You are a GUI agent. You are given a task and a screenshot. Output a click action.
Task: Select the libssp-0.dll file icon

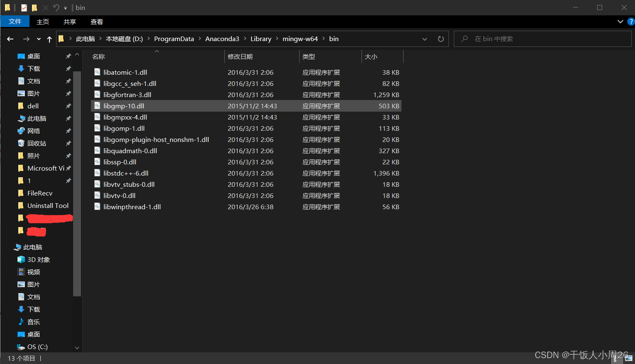97,162
